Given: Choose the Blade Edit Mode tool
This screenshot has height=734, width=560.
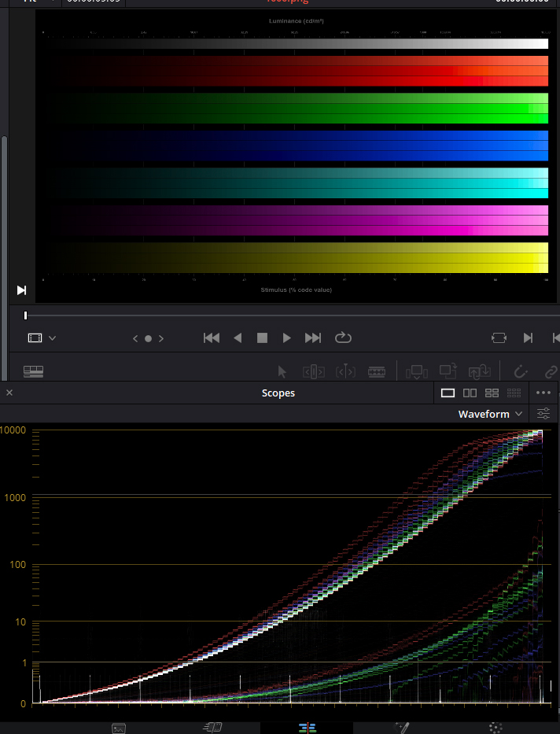Looking at the screenshot, I should pyautogui.click(x=377, y=371).
